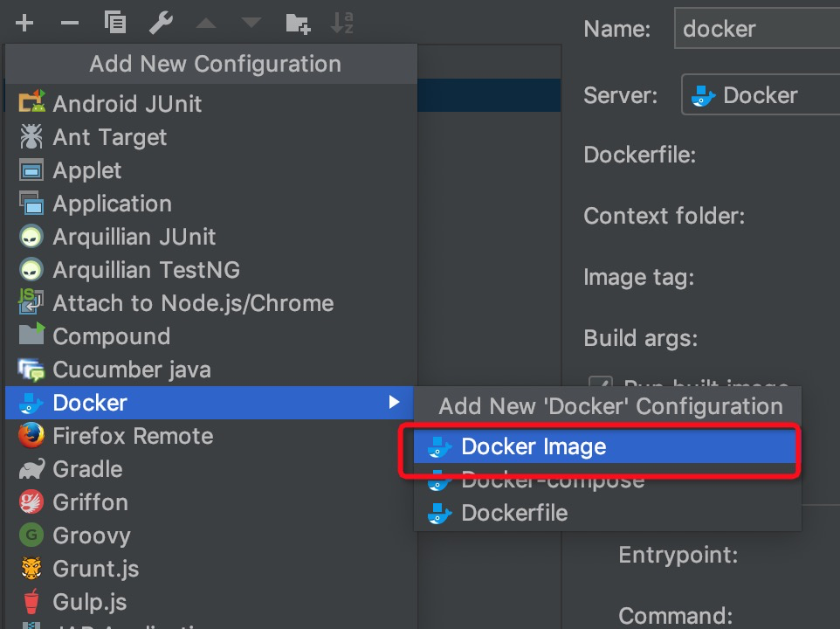
Task: Select Firefox Remote configuration
Action: (x=133, y=435)
